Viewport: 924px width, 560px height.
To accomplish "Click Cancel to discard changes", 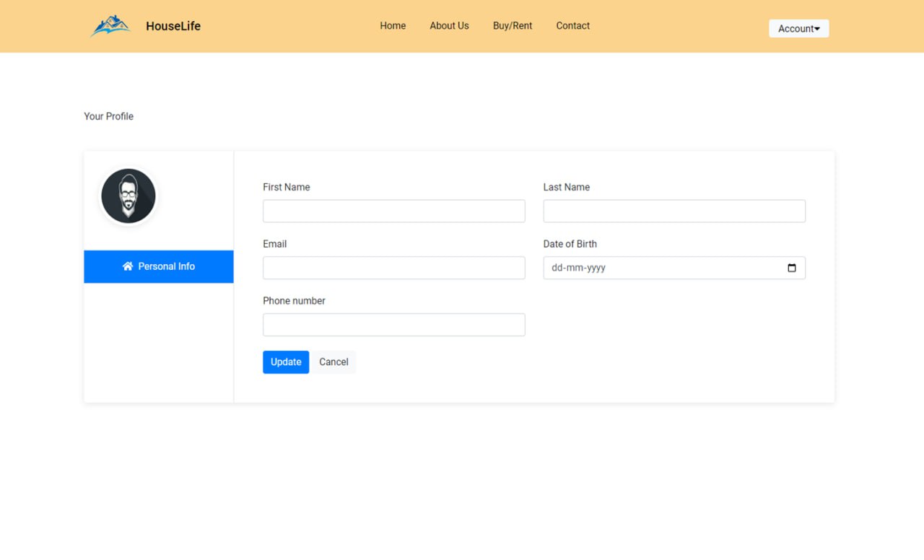I will click(x=334, y=362).
